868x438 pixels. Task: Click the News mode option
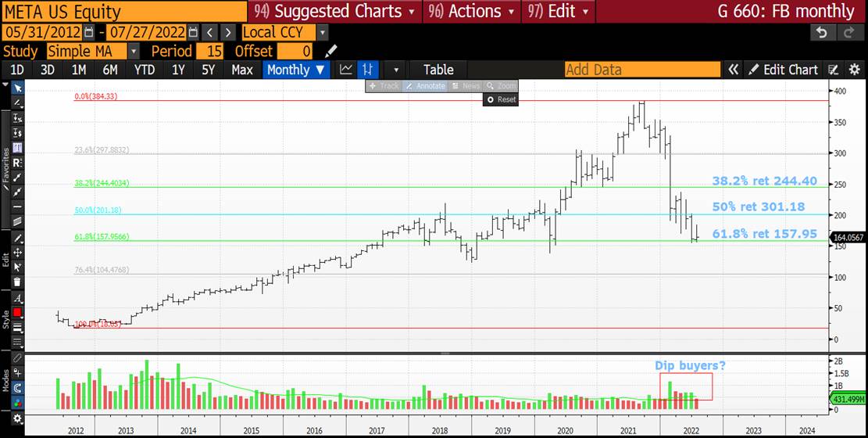[465, 86]
